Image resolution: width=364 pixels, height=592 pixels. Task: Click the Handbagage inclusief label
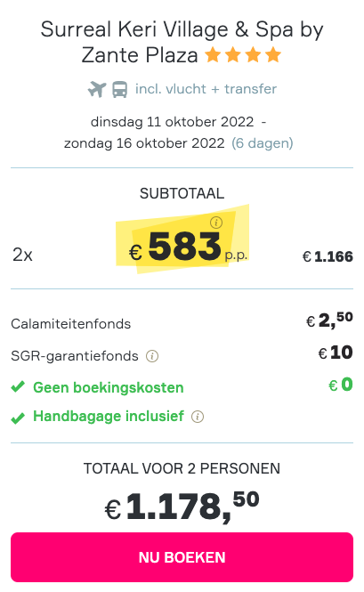pos(109,417)
